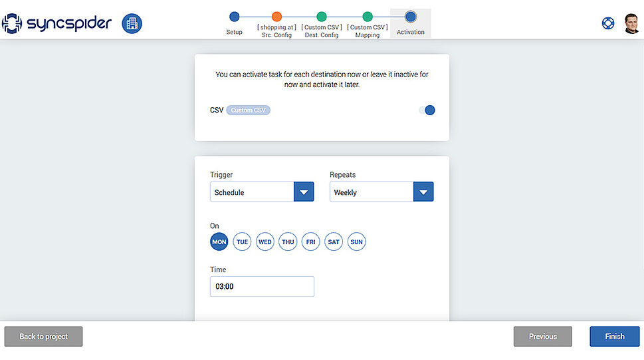Enable the SAT day button

334,242
